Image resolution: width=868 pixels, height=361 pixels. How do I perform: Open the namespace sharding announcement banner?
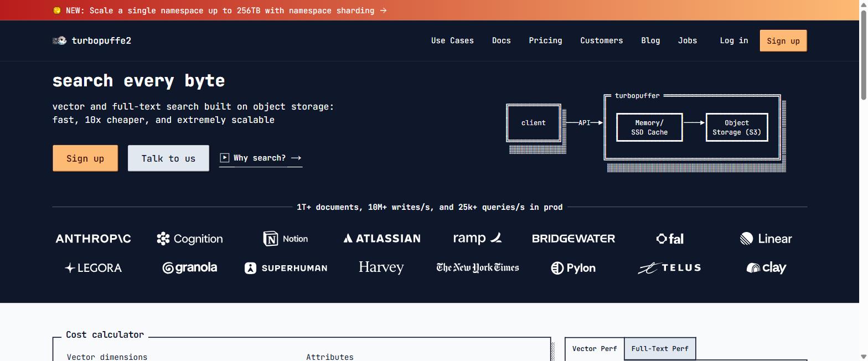[x=220, y=11]
